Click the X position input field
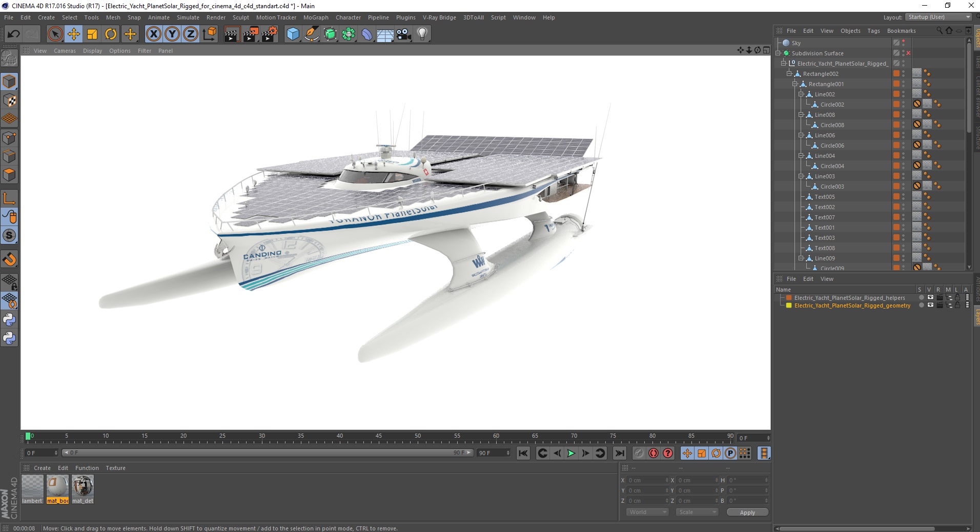This screenshot has height=532, width=980. coord(647,480)
